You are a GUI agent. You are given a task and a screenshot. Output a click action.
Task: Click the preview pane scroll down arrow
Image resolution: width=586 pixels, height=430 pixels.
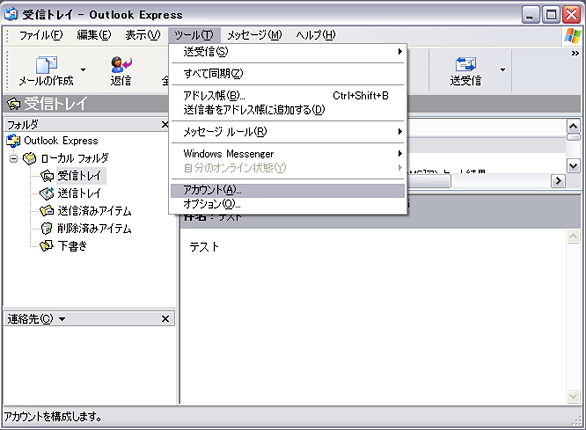pyautogui.click(x=574, y=396)
